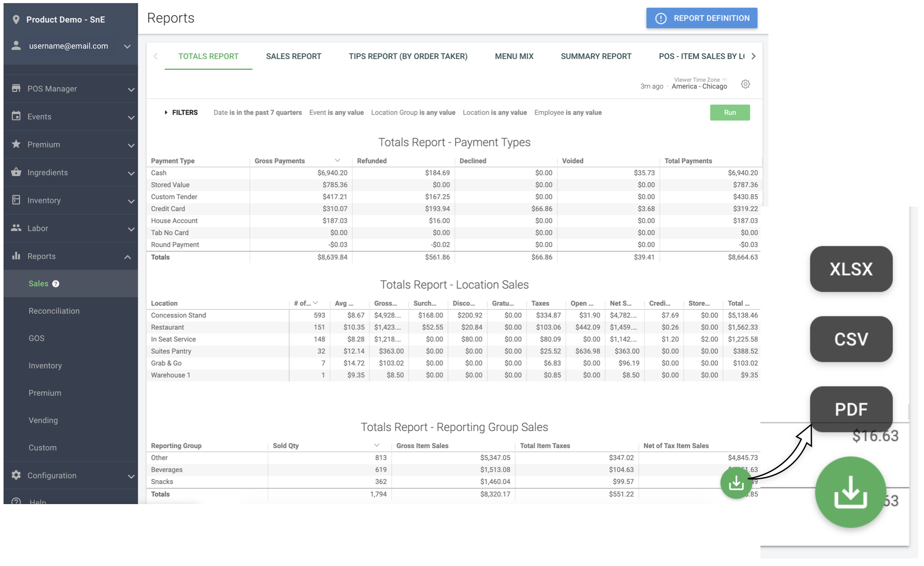
Task: Click the Premium star icon
Action: point(16,144)
